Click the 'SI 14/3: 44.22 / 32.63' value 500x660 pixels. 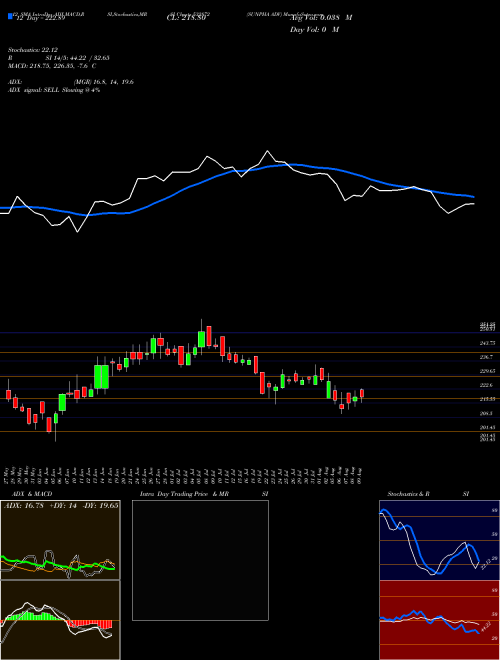[78, 58]
